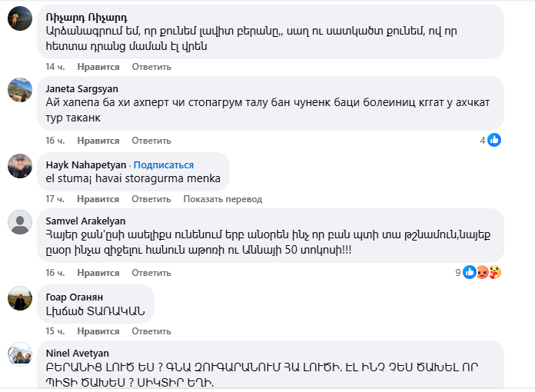This screenshot has width=535, height=392.
Task: Click Hayk Nahapetyan's profile avatar
Action: click(20, 166)
